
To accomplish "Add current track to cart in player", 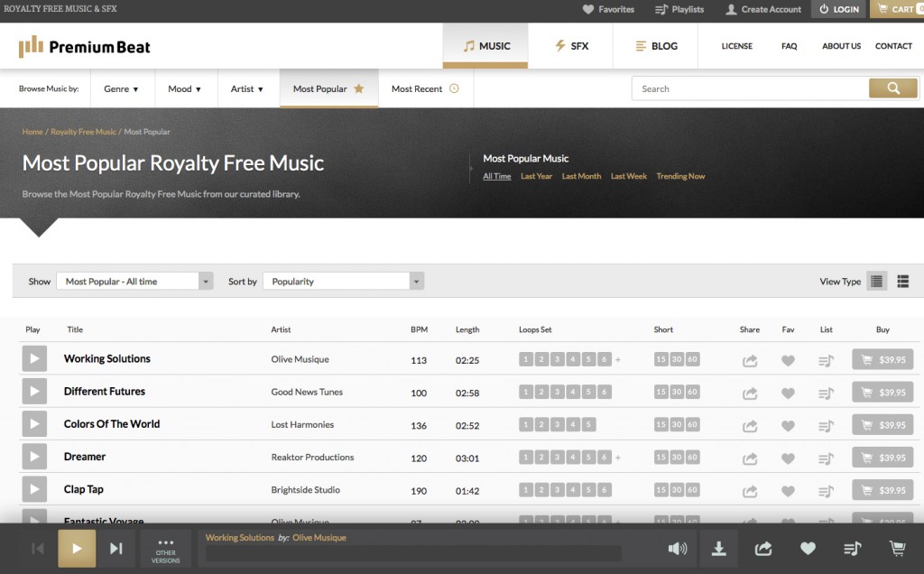I will coord(897,549).
